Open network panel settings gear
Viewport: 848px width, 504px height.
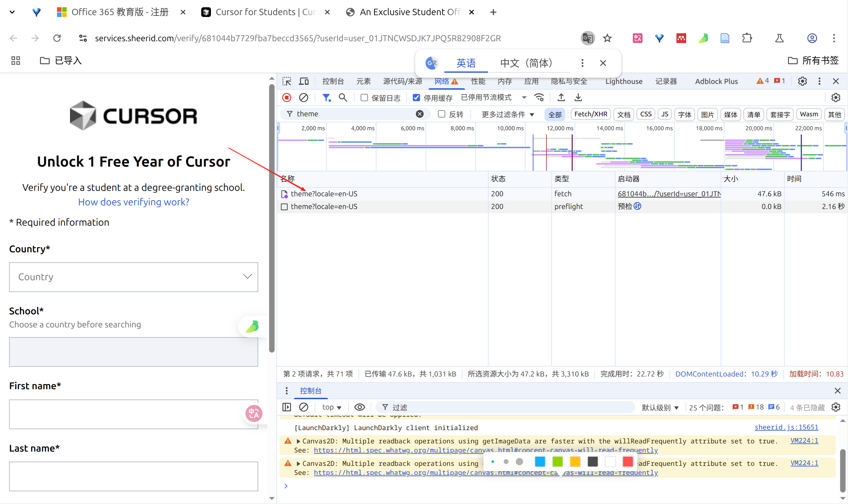836,98
